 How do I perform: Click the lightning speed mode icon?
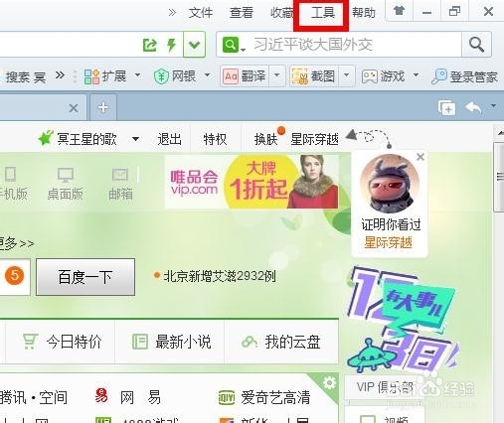tap(171, 45)
